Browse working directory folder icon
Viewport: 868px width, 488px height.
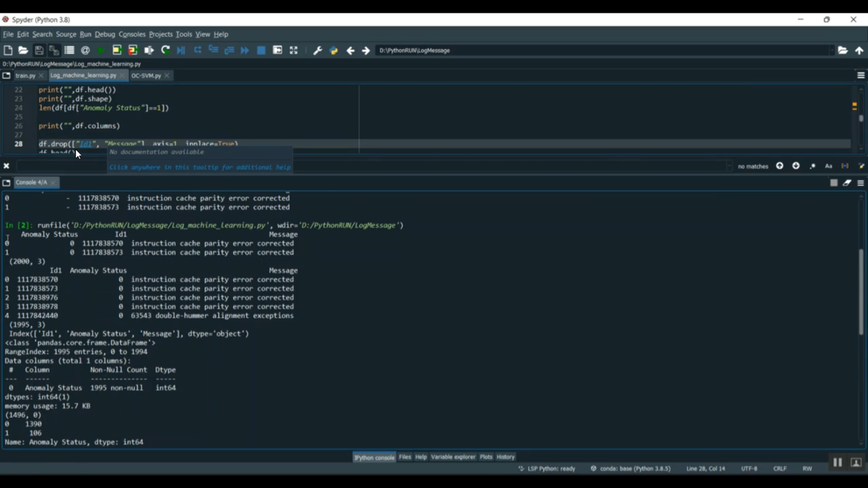coord(843,50)
